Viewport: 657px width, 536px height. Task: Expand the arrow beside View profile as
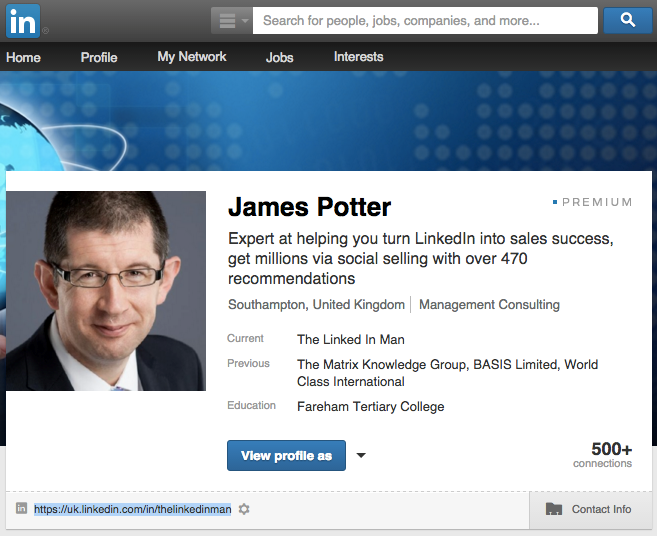(361, 456)
